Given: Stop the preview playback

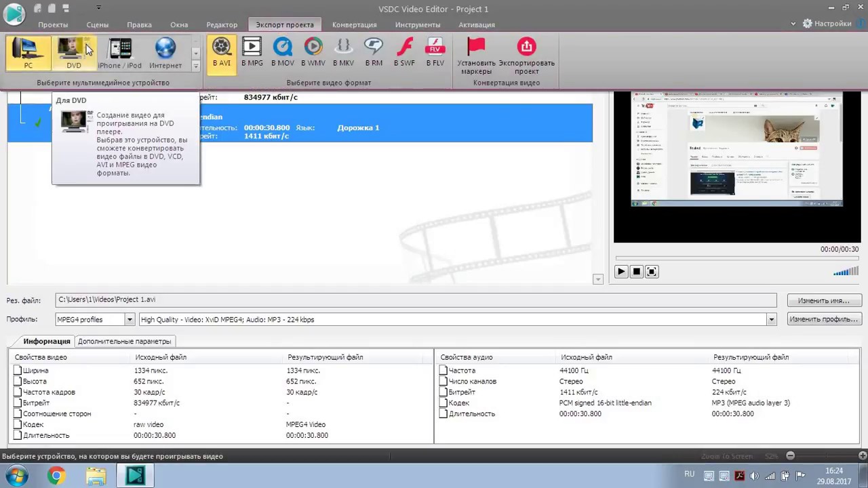Looking at the screenshot, I should click(636, 272).
